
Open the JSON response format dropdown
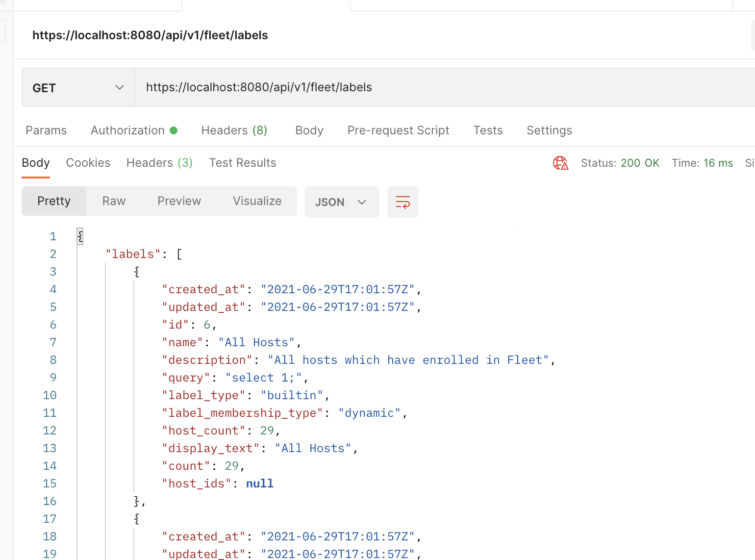[342, 202]
